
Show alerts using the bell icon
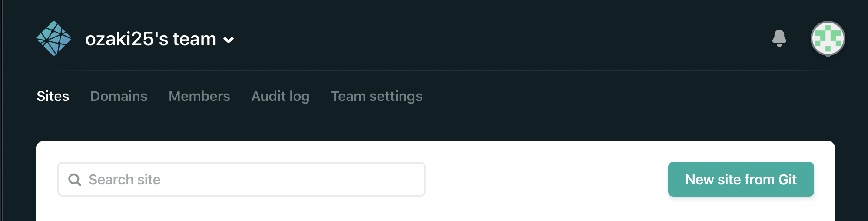pyautogui.click(x=779, y=38)
